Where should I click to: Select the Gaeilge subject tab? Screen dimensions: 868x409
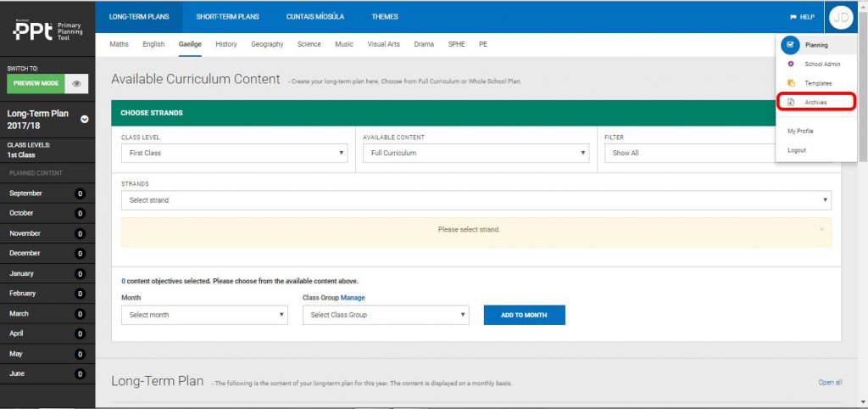[x=190, y=44]
